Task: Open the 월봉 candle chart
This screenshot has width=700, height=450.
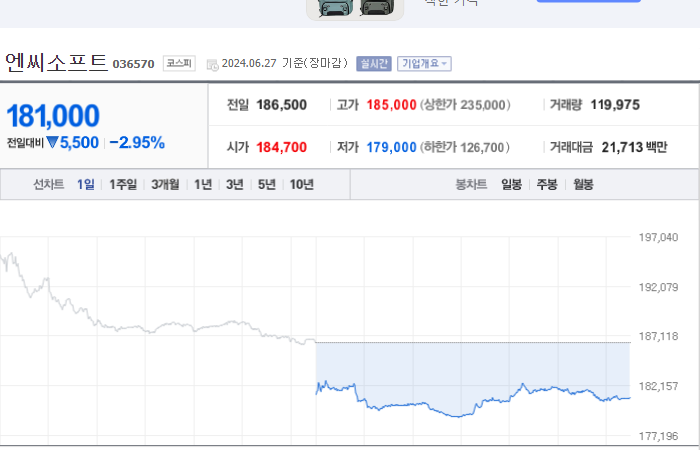Action: (x=583, y=184)
